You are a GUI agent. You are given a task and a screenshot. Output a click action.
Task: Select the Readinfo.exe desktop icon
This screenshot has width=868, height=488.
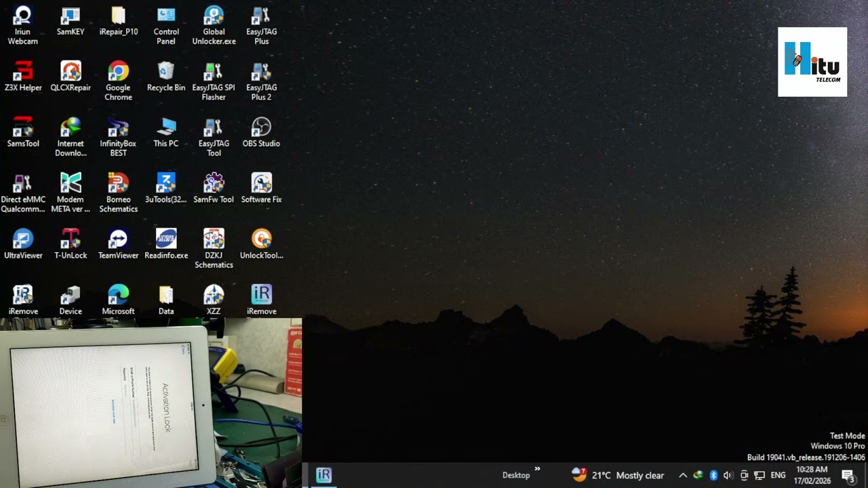click(166, 244)
